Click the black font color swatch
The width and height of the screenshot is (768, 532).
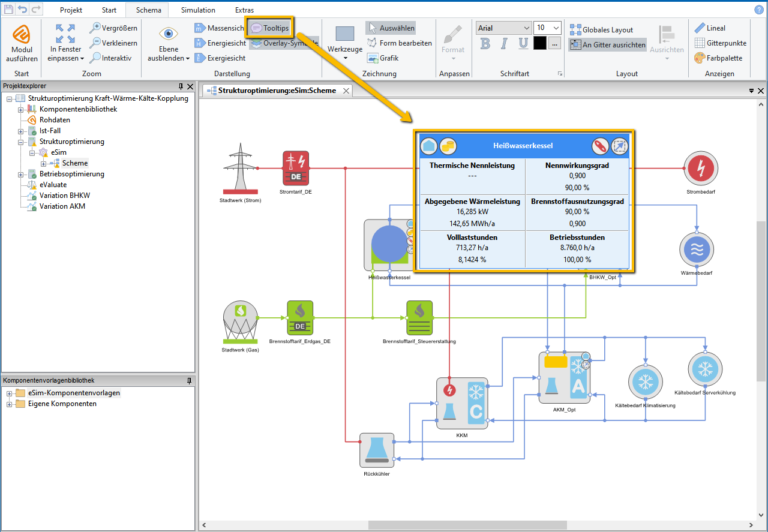click(x=540, y=43)
